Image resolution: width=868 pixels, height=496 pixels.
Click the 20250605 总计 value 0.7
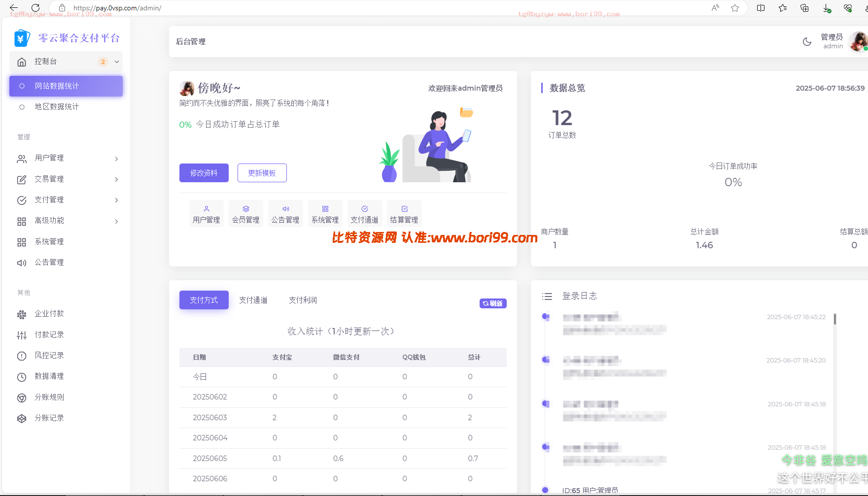tap(473, 459)
